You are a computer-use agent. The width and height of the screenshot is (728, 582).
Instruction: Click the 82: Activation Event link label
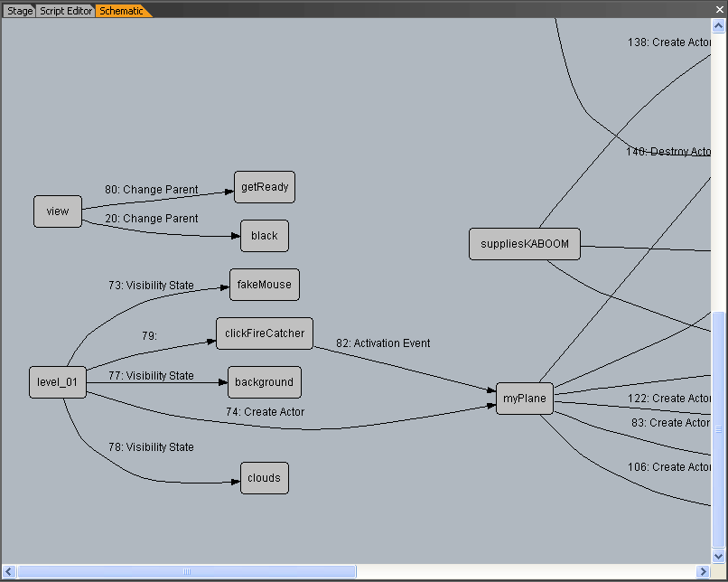[x=383, y=343]
